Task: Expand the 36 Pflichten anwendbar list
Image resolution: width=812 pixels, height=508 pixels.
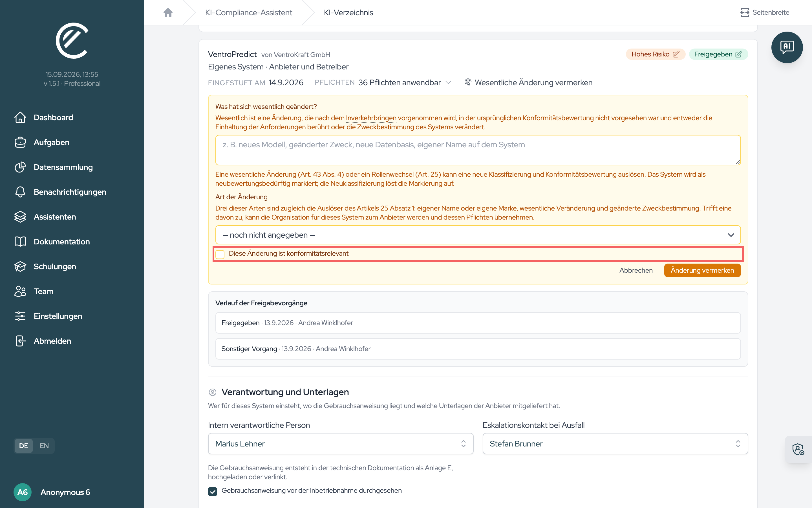Action: 405,83
